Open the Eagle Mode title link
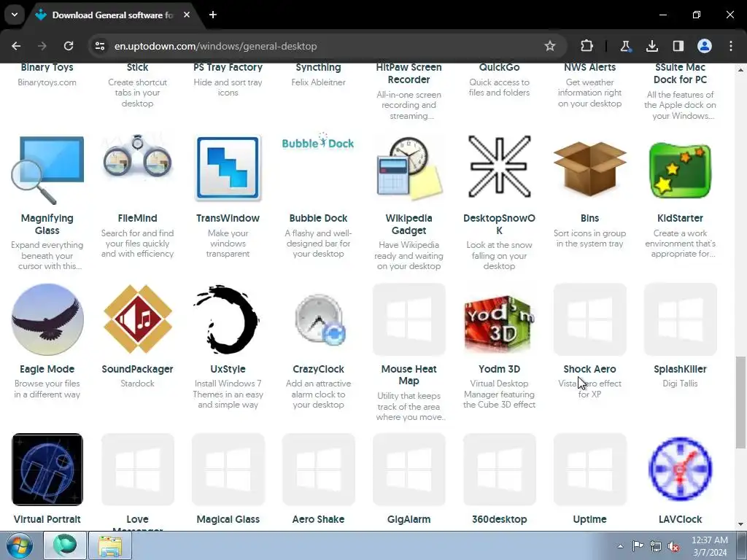 point(47,369)
